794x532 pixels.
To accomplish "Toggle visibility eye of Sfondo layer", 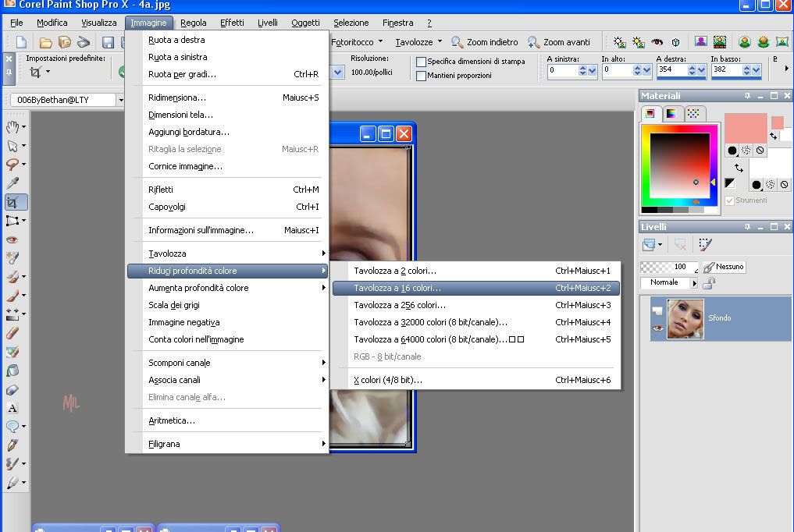I will [x=657, y=328].
